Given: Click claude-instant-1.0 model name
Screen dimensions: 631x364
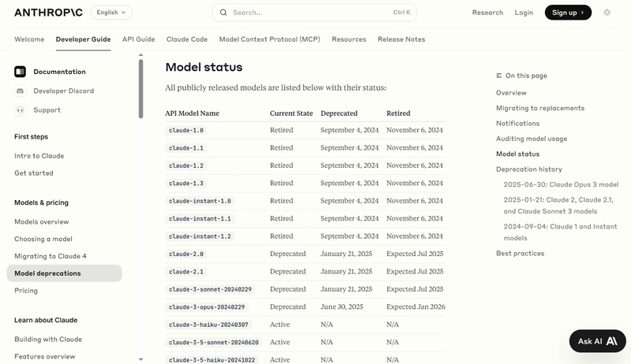Looking at the screenshot, I should point(200,201).
